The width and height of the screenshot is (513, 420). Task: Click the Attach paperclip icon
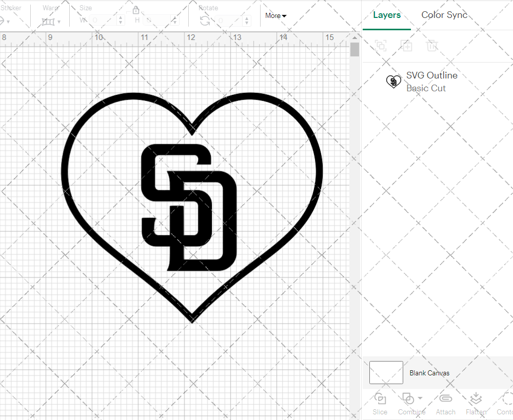click(445, 399)
